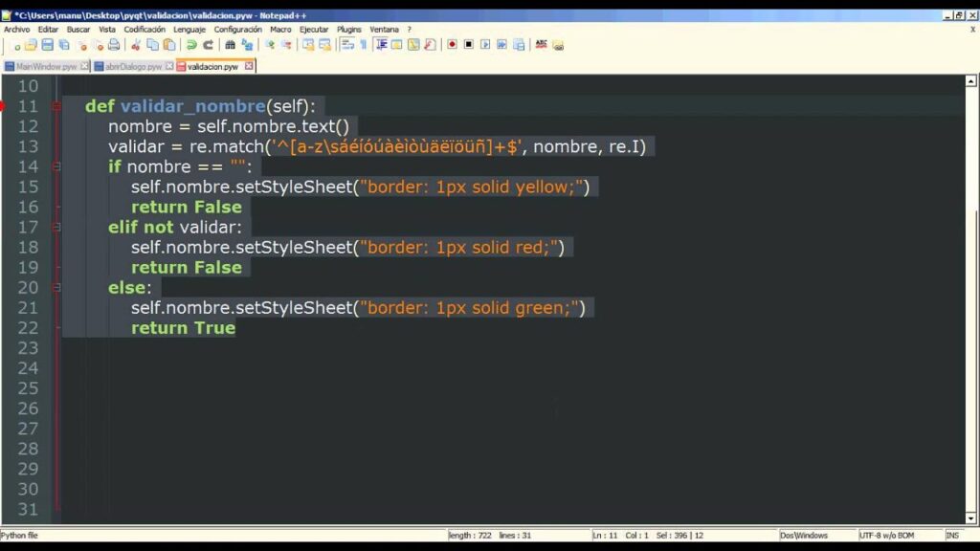Image resolution: width=980 pixels, height=551 pixels.
Task: Open the Lenguaje menu
Action: click(x=189, y=30)
